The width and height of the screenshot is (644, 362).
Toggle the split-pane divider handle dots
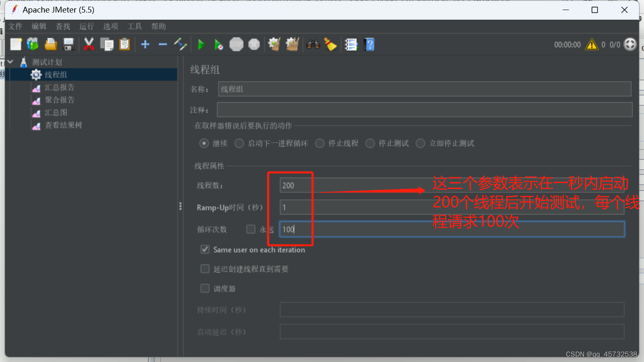pyautogui.click(x=180, y=206)
